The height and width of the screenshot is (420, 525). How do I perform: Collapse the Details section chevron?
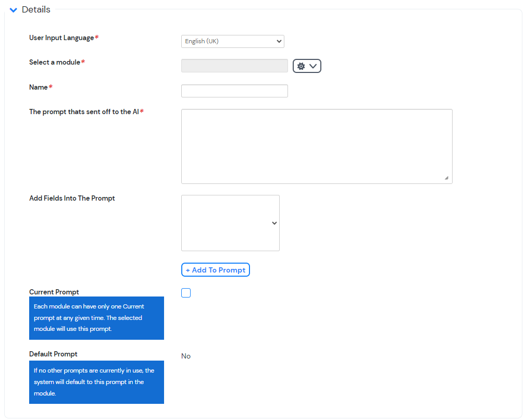(x=13, y=9)
